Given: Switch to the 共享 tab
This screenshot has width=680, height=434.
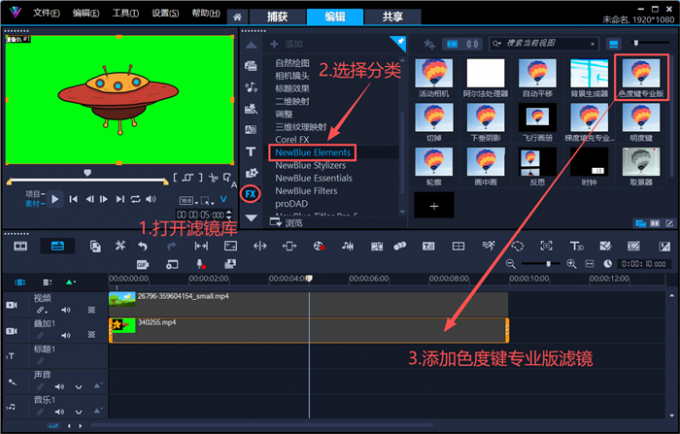Looking at the screenshot, I should (x=392, y=17).
